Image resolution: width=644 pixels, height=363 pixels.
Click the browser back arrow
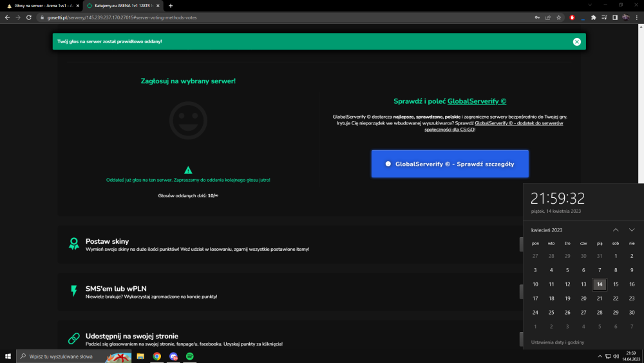tap(7, 17)
